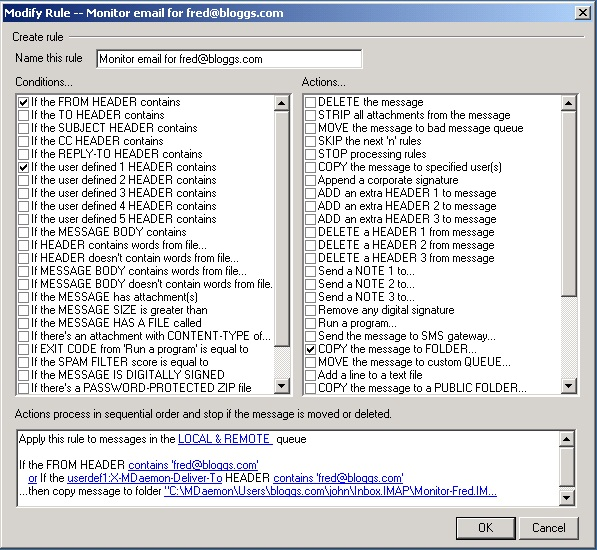Click rule summary scroll up arrow
Screen dimensions: 597x550
pyautogui.click(x=567, y=439)
